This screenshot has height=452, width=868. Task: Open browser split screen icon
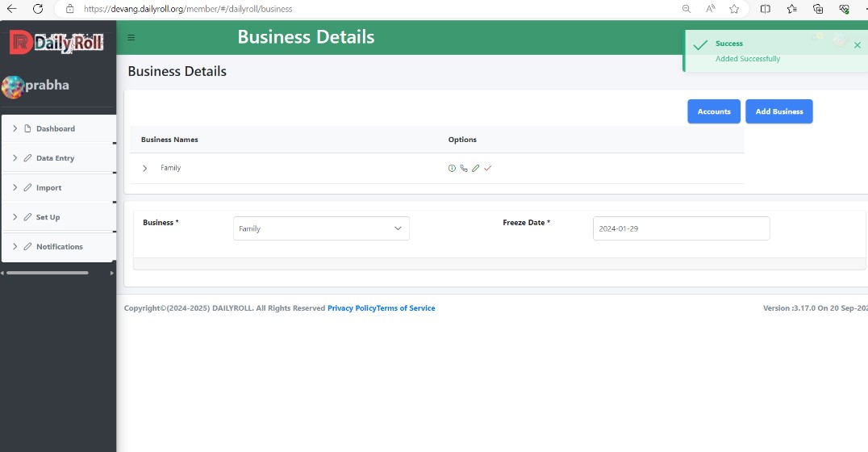[765, 9]
